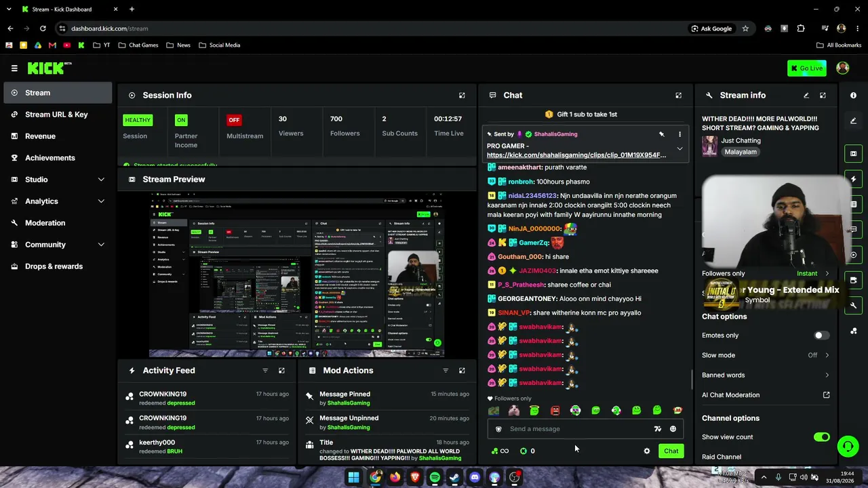Go to the Revenue page
The image size is (868, 488).
coord(58,136)
